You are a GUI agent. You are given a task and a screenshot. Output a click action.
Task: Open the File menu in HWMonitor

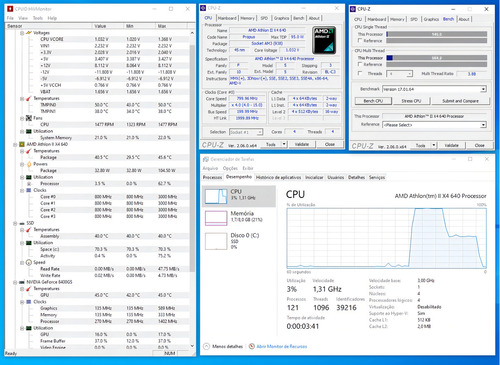point(10,18)
